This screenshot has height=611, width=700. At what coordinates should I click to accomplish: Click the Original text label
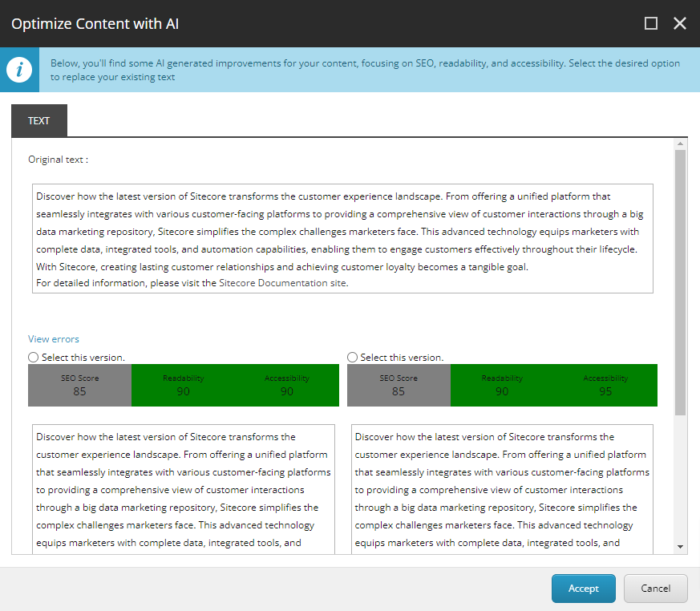click(x=58, y=160)
